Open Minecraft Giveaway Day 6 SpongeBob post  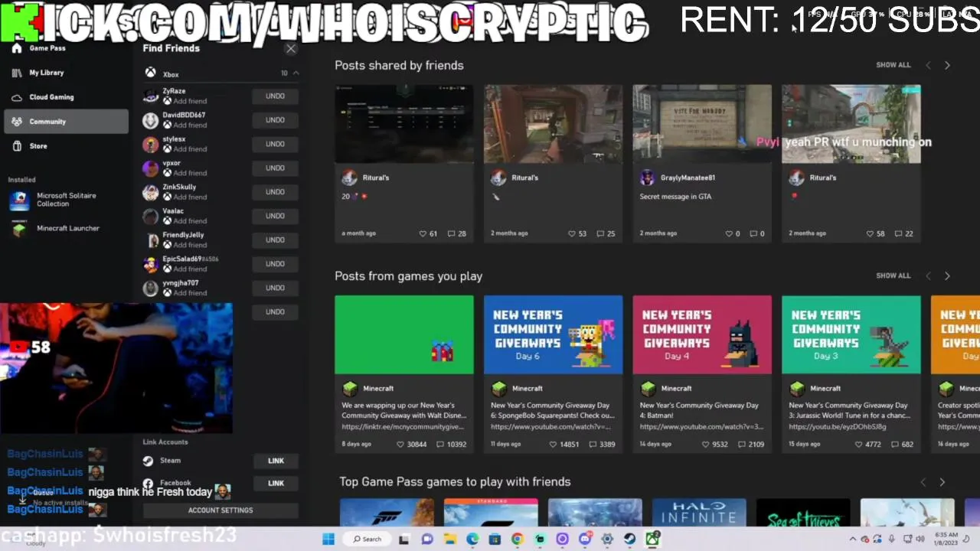pos(553,374)
